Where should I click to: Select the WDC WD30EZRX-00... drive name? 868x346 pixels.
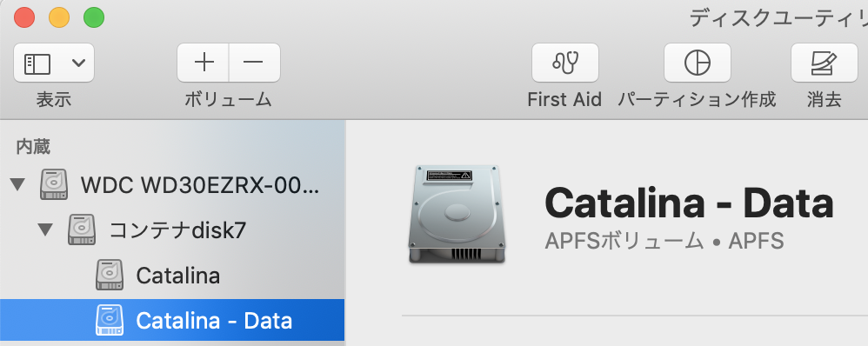pos(200,185)
